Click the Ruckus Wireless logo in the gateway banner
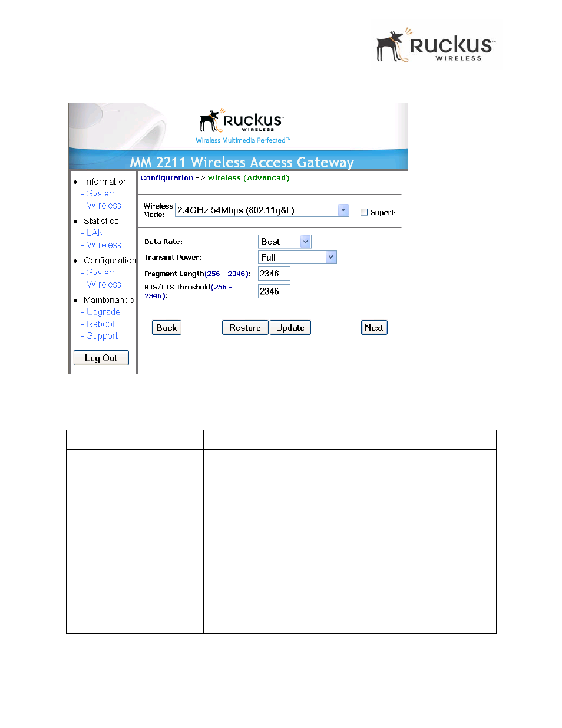Screen dimensions: 562x728 242,120
